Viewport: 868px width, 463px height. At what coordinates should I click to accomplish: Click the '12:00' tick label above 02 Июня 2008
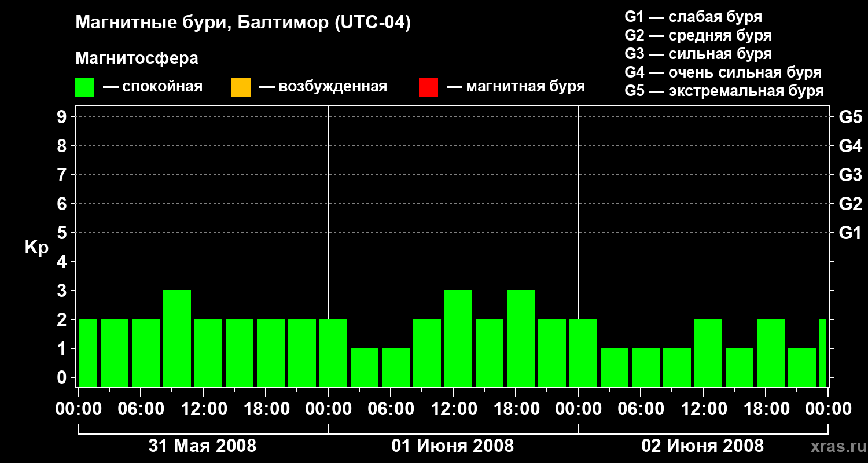point(703,409)
